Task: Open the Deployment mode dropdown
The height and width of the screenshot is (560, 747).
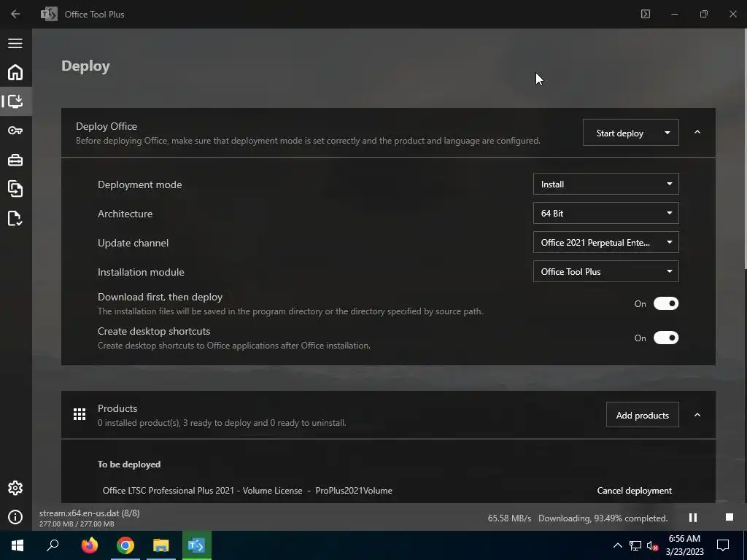Action: 606,184
